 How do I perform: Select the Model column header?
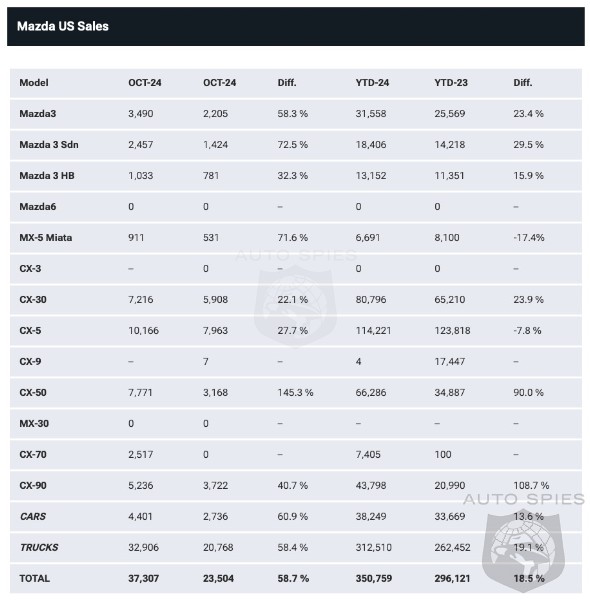click(34, 83)
